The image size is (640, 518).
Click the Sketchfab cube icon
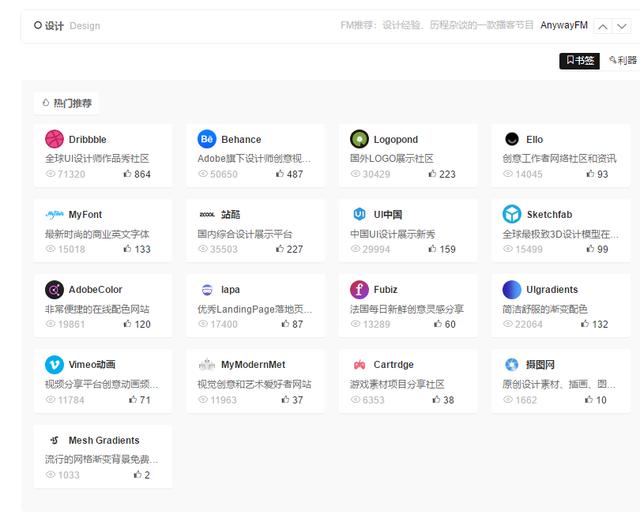point(512,214)
